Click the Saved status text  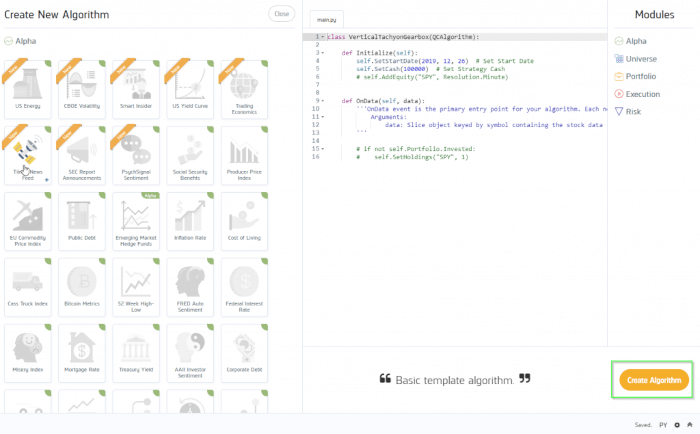click(x=643, y=425)
